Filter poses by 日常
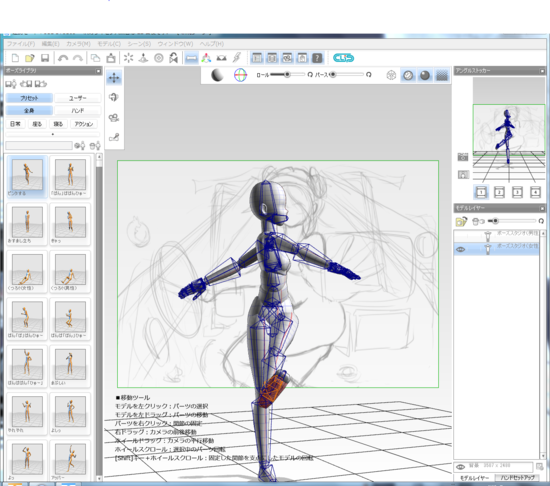The image size is (550, 486). (x=15, y=124)
